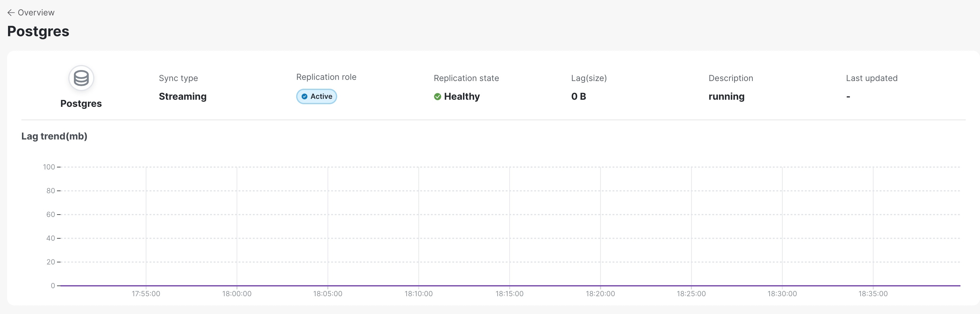This screenshot has width=980, height=314.
Task: Click the back arrow icon beside Overview
Action: [x=11, y=12]
